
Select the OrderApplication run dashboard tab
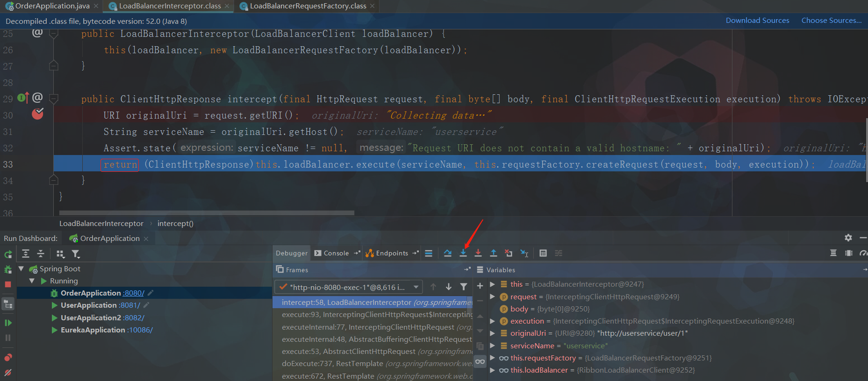click(109, 238)
